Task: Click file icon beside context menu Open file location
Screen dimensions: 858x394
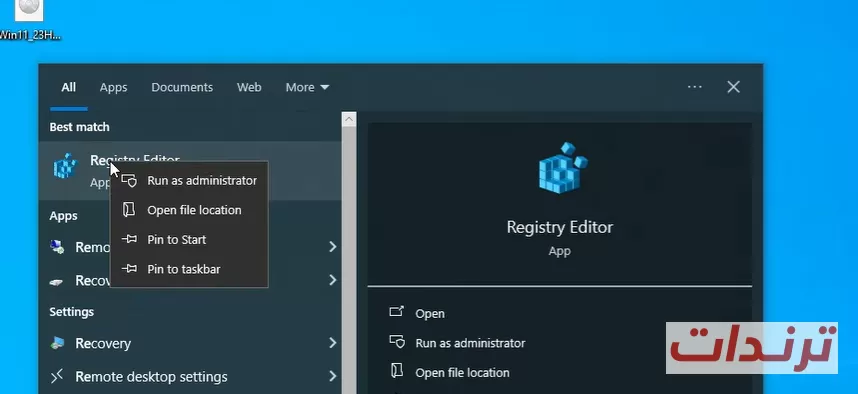Action: pos(129,210)
